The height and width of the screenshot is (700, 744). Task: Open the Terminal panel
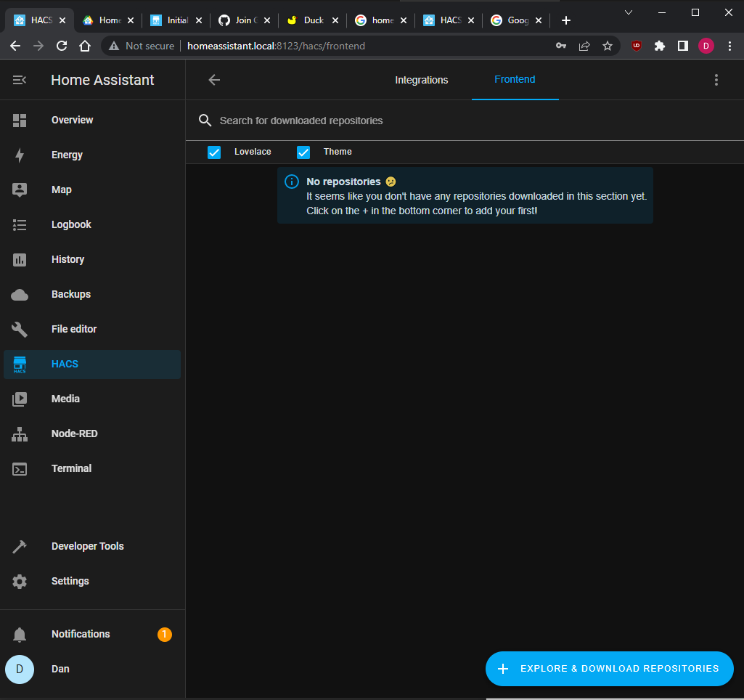coord(92,469)
